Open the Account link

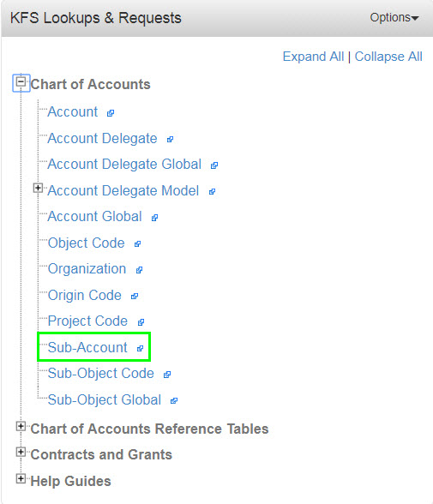[73, 112]
